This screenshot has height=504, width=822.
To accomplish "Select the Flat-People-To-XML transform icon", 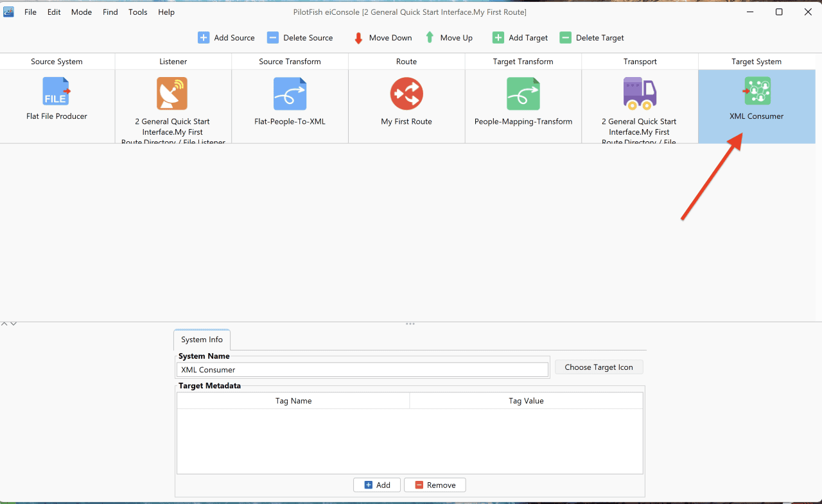I will 290,94.
